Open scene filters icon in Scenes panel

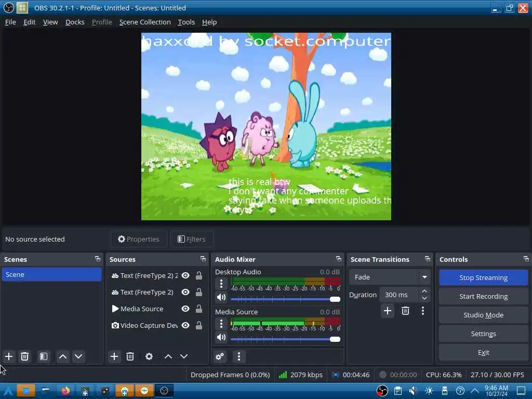[x=44, y=356]
